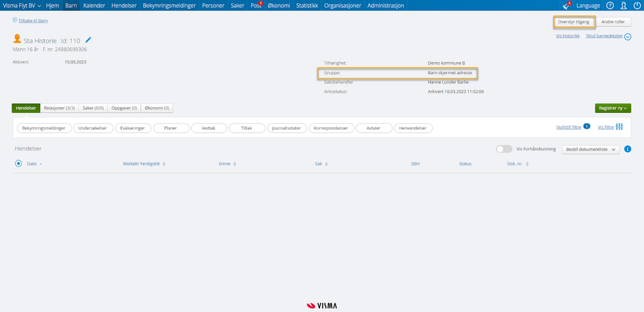The height and width of the screenshot is (312, 644).
Task: Click the SBH column header
Action: tap(415, 163)
